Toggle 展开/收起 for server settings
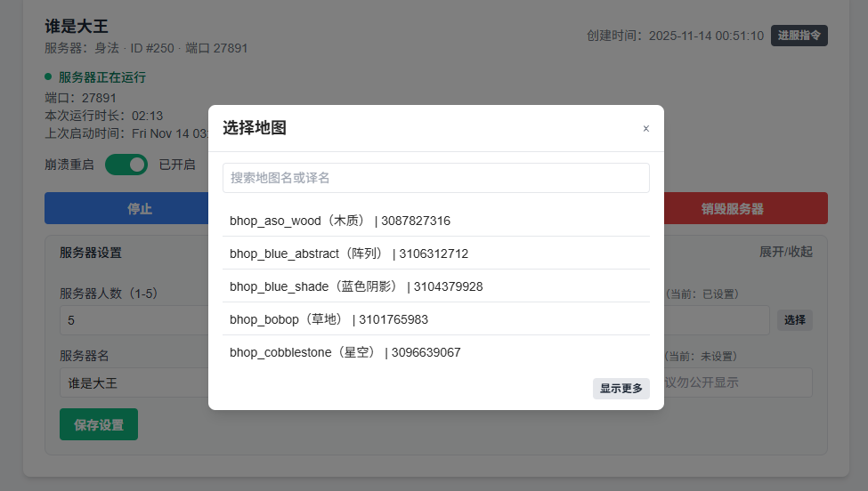The width and height of the screenshot is (868, 491). [785, 252]
